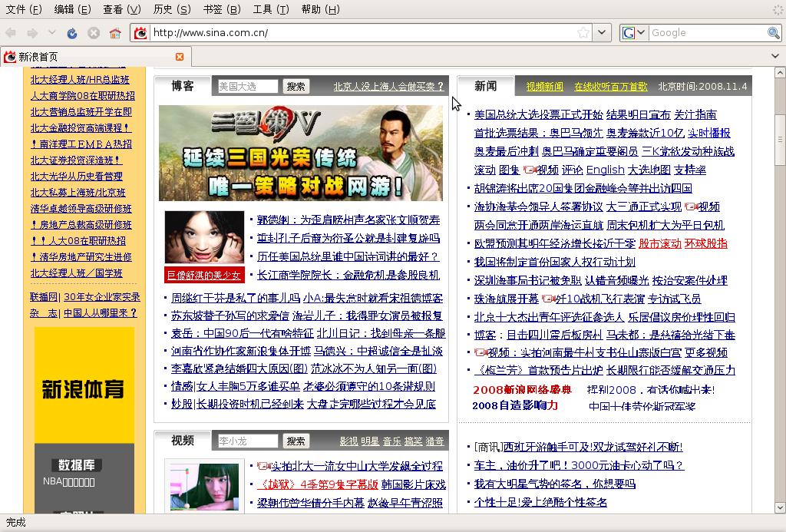Open the 帮助 (H) menu

point(320,9)
